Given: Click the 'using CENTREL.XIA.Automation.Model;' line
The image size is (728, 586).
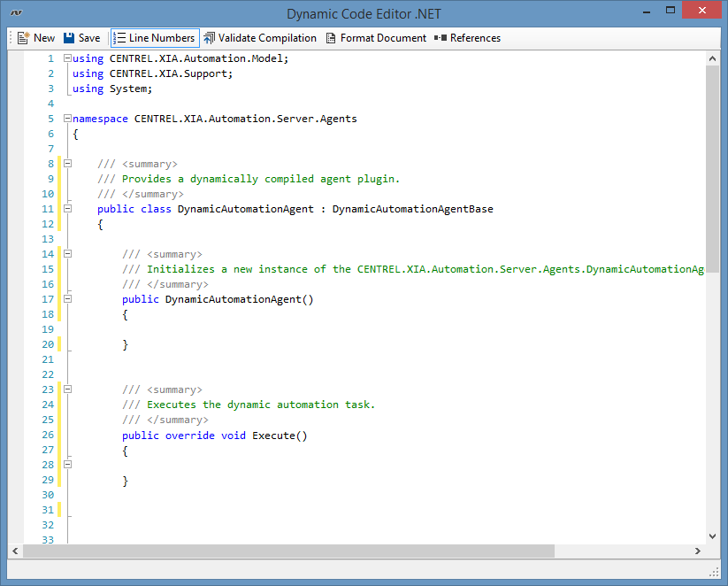Looking at the screenshot, I should pos(180,58).
